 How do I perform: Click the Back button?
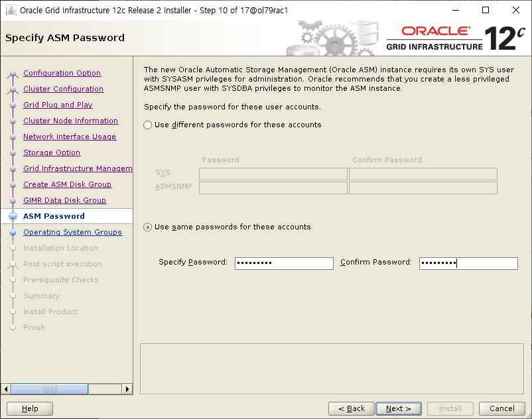[x=352, y=408]
